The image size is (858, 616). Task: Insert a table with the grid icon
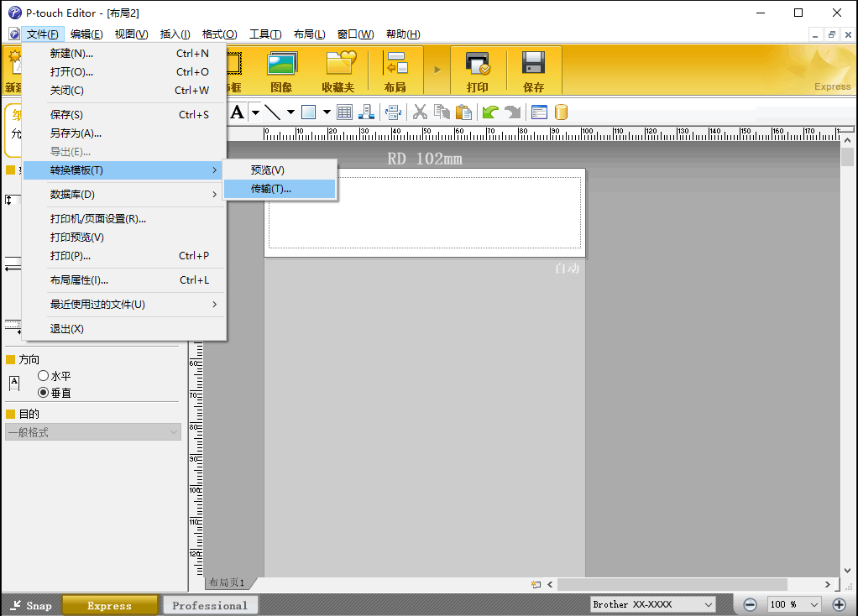click(345, 112)
